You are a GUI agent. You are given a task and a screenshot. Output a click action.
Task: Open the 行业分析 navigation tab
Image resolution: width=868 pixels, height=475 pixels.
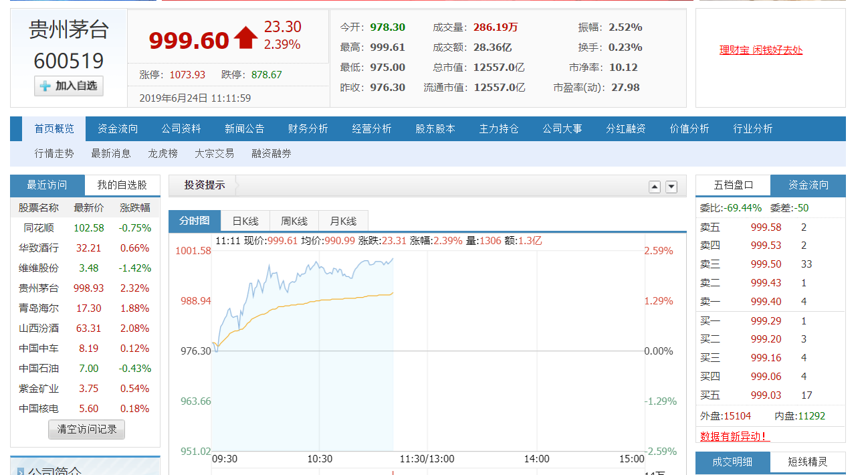click(x=753, y=129)
